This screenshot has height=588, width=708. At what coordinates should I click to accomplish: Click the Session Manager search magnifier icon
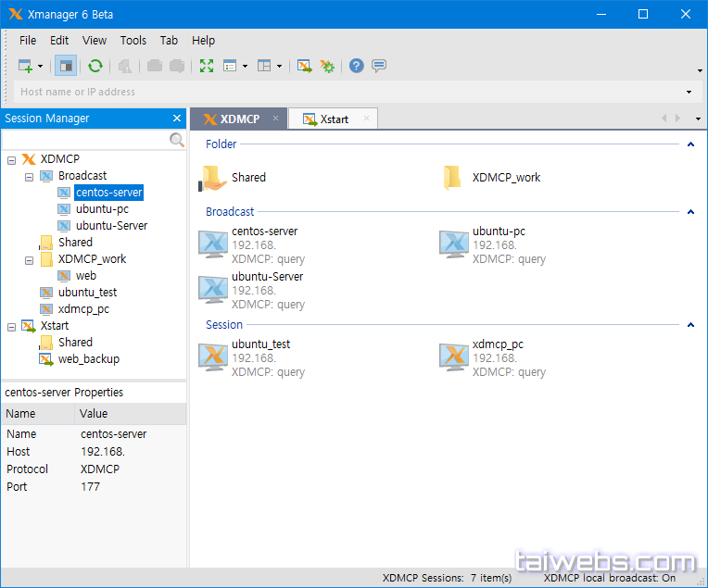click(177, 140)
